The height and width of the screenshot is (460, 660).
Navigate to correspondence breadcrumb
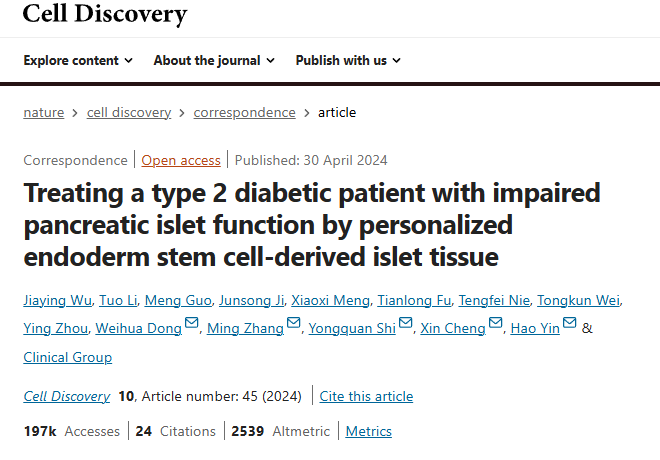[245, 112]
